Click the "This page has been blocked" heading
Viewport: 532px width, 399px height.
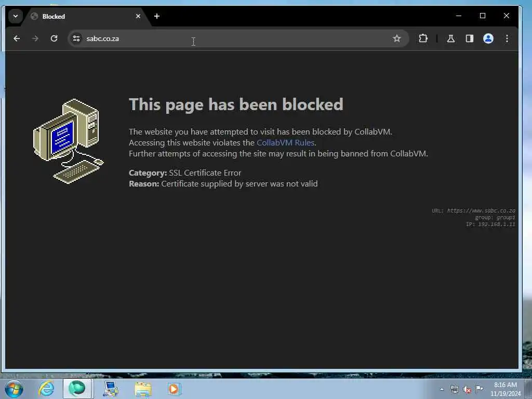[236, 104]
